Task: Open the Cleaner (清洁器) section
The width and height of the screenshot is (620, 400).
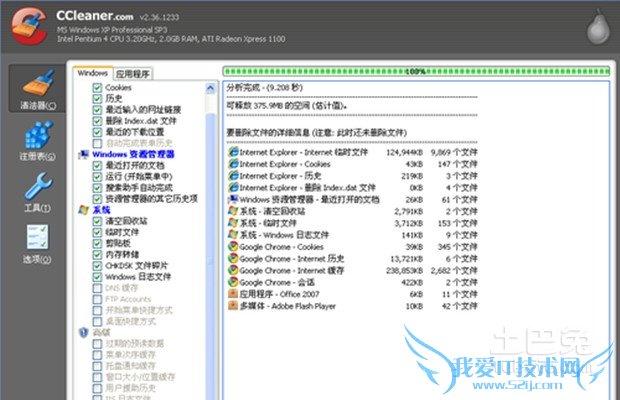Action: click(x=38, y=89)
